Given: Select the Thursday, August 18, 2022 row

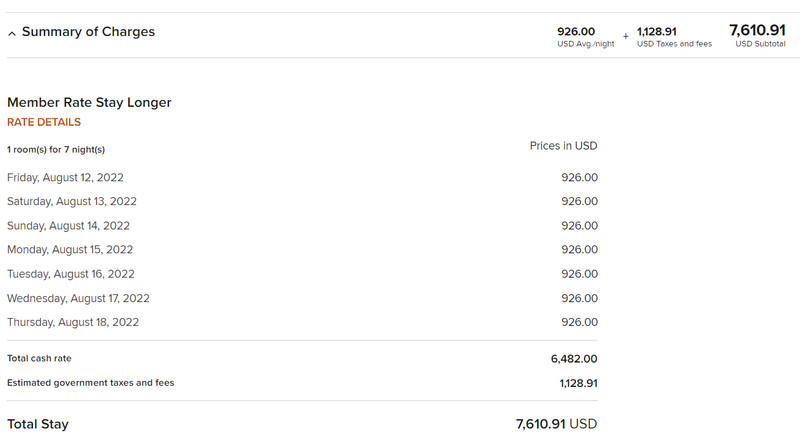Looking at the screenshot, I should [x=302, y=322].
